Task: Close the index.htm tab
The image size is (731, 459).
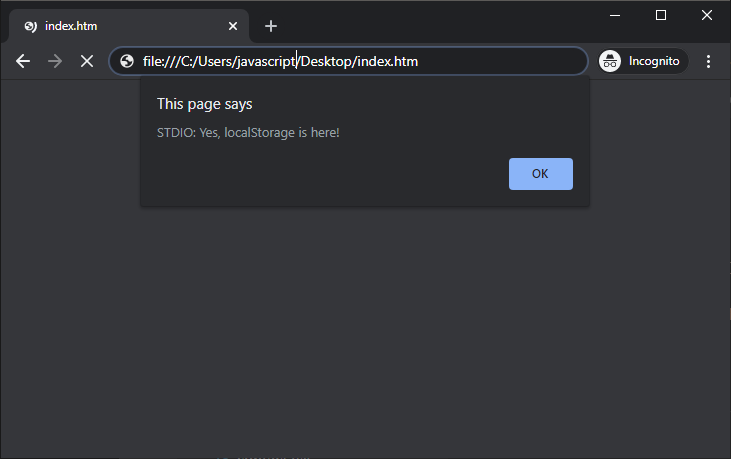Action: click(233, 26)
